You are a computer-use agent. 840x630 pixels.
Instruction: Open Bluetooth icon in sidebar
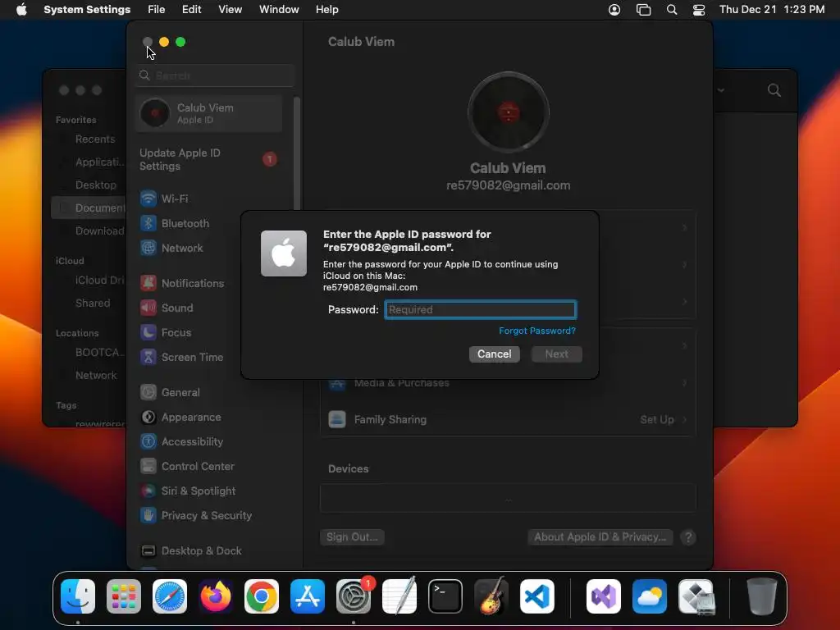tap(148, 223)
